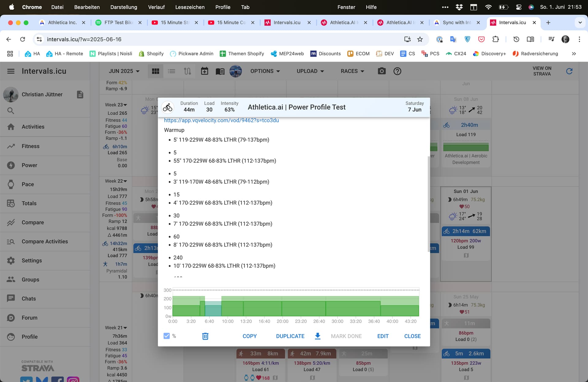This screenshot has width=588, height=382.
Task: Open the JUN 2025 month dropdown
Action: point(124,71)
